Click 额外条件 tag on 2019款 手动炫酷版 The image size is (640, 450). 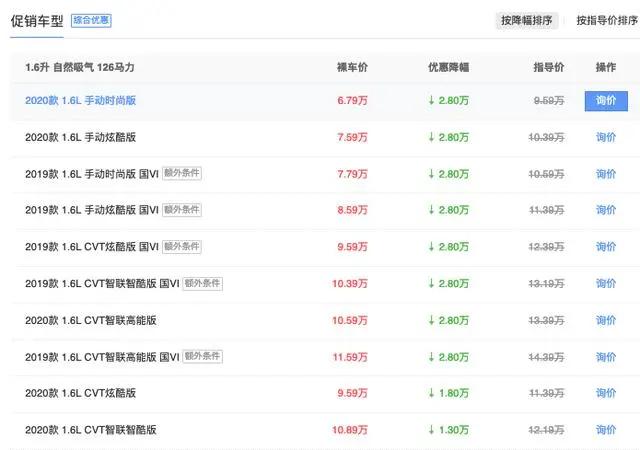pos(182,210)
